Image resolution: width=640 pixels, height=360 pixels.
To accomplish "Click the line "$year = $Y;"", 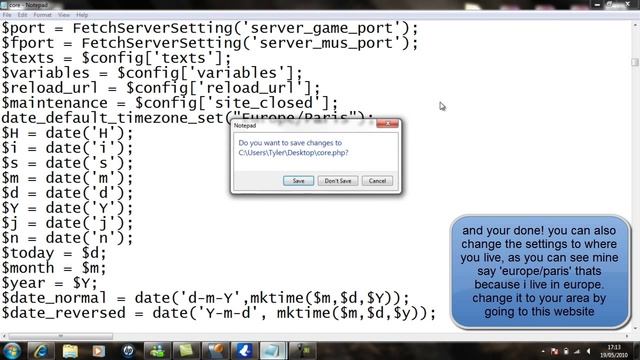I will click(49, 283).
